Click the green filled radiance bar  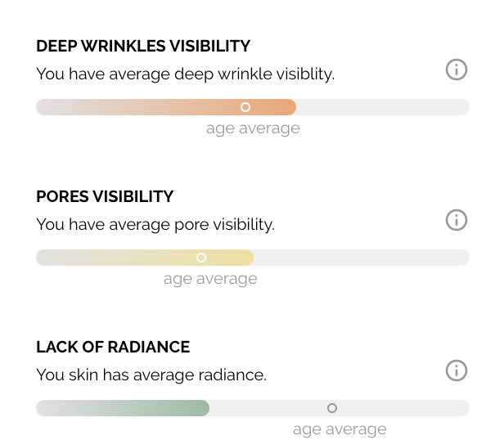(123, 408)
